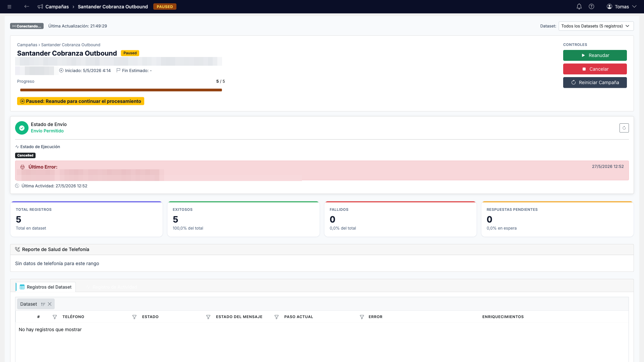Screen dimensions: 644x362
Task: Open the filter beside ESTADO DEL MENSAJE header
Action: 208,317
